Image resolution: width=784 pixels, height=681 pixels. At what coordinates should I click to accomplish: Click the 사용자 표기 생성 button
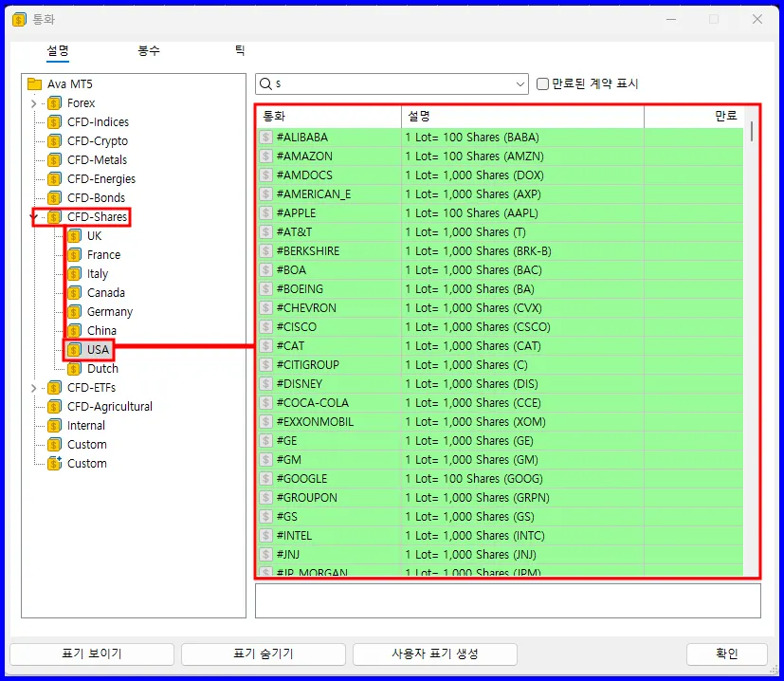[x=435, y=654]
